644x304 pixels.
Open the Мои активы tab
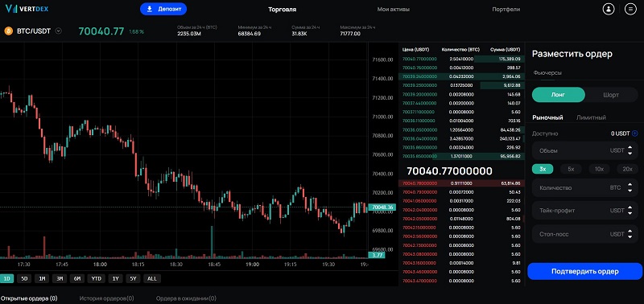click(393, 9)
